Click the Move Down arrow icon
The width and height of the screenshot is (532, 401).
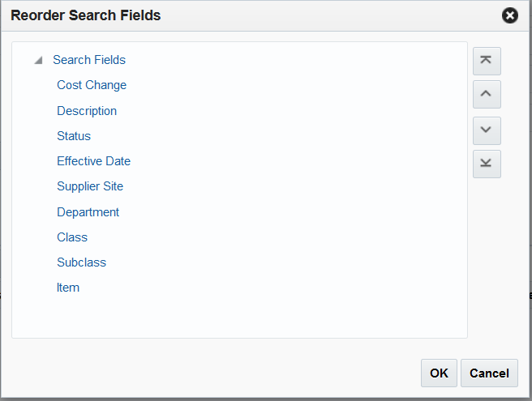point(487,130)
